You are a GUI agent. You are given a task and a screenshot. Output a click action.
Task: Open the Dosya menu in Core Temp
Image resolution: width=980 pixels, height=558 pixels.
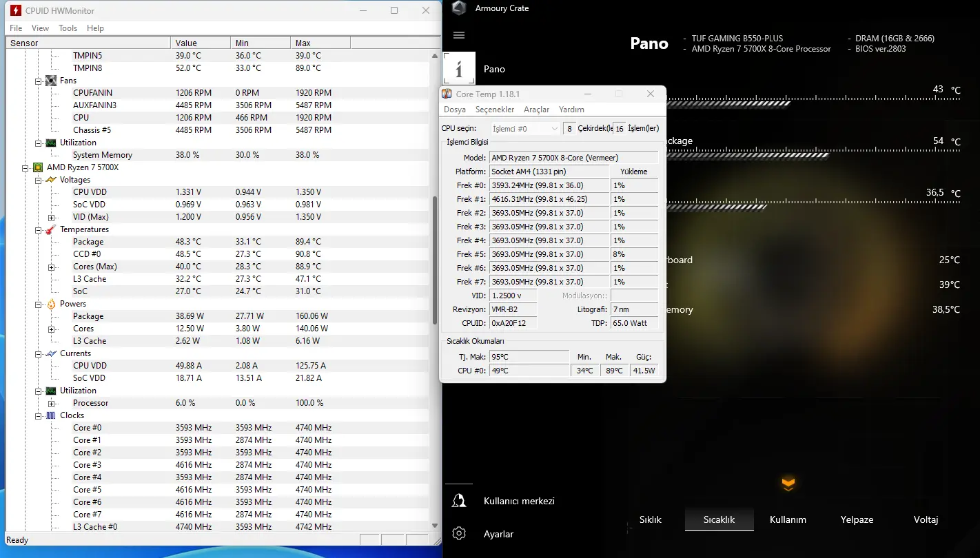[x=454, y=110]
